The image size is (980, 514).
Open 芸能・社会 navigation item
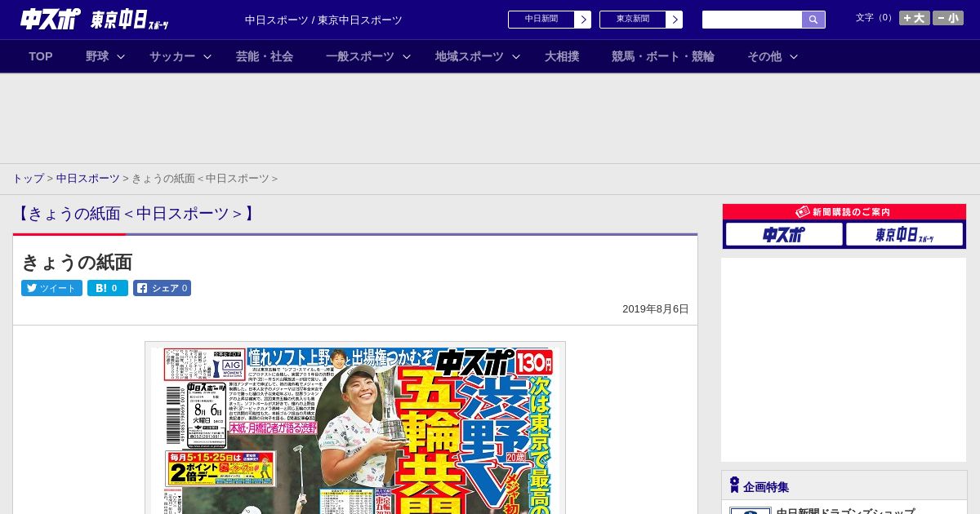pyautogui.click(x=265, y=56)
